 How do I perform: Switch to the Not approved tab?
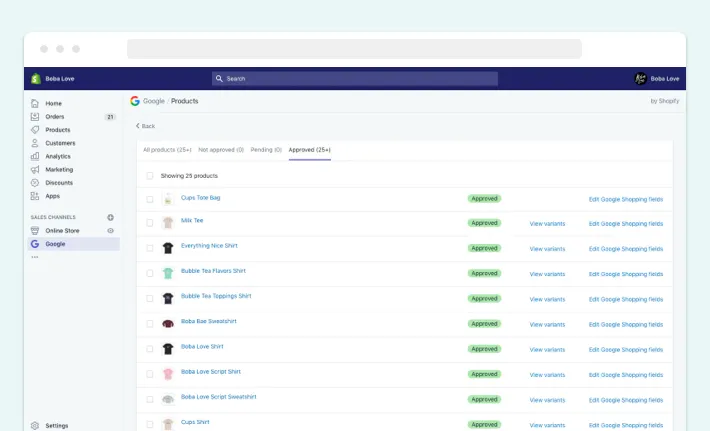point(221,150)
